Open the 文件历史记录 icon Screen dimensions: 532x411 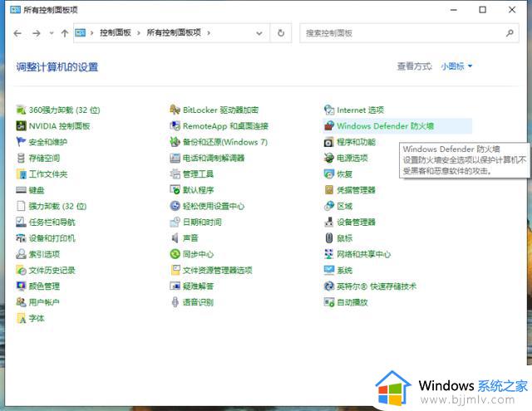[21, 270]
